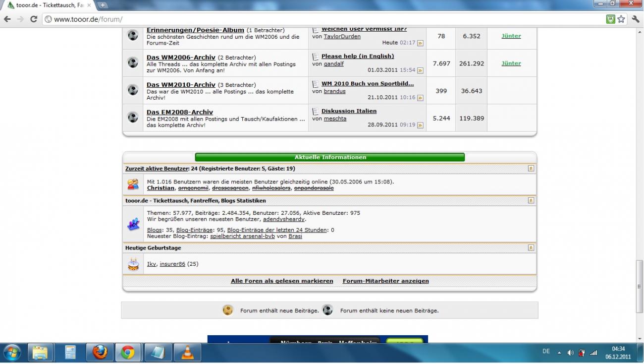Collapse the Heutige Geburtstage section

pyautogui.click(x=531, y=248)
